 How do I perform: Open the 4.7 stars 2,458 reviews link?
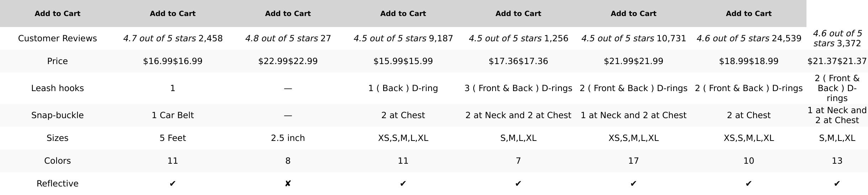pyautogui.click(x=172, y=38)
